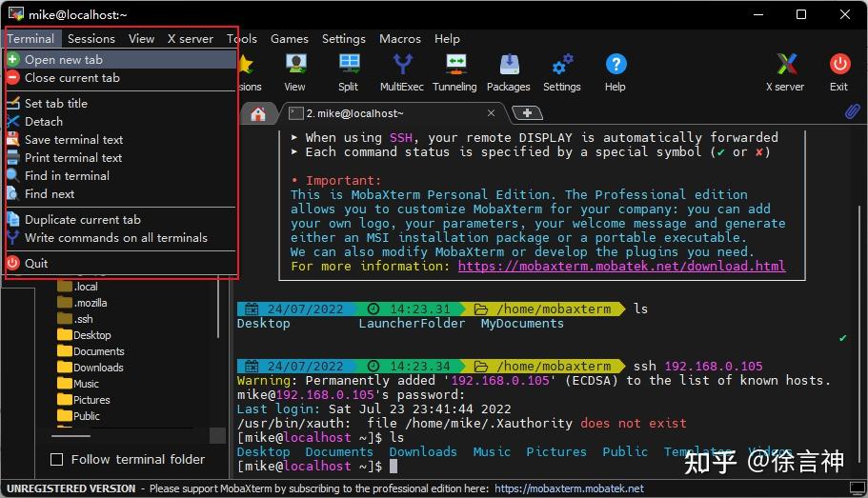Enable Follow terminal folder checkbox
868x498 pixels.
point(57,459)
